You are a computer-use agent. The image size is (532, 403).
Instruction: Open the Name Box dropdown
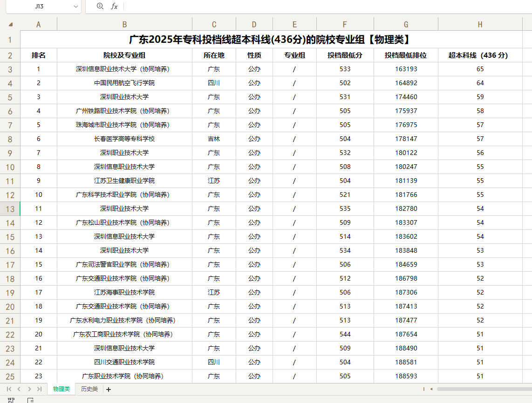(x=76, y=7)
